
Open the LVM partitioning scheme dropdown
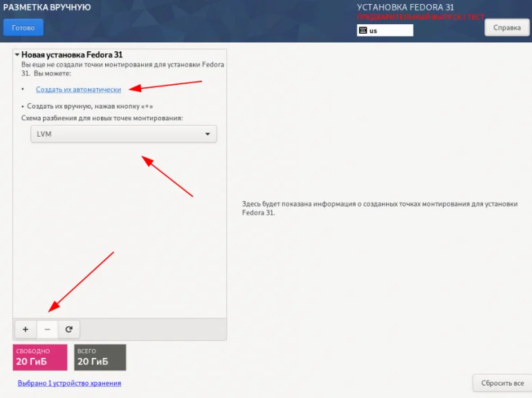(x=124, y=134)
